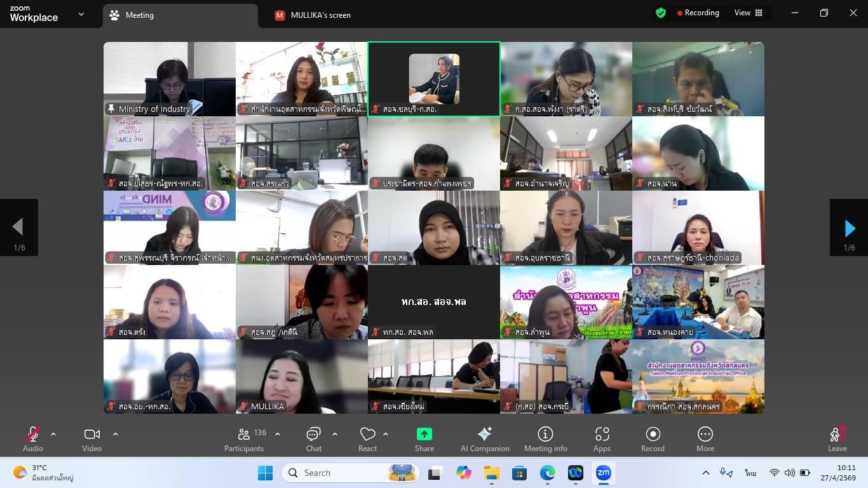Click the green encryption shield icon

tap(661, 13)
